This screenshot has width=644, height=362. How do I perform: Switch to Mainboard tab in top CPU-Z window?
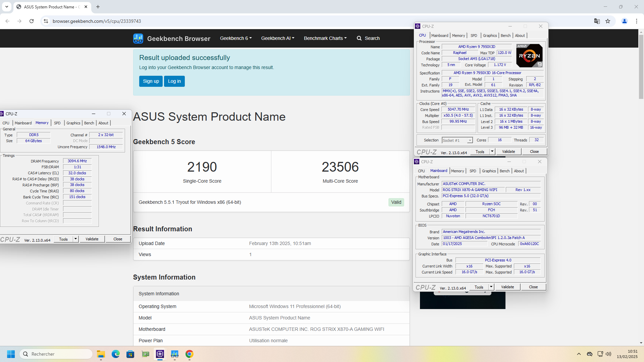point(440,36)
